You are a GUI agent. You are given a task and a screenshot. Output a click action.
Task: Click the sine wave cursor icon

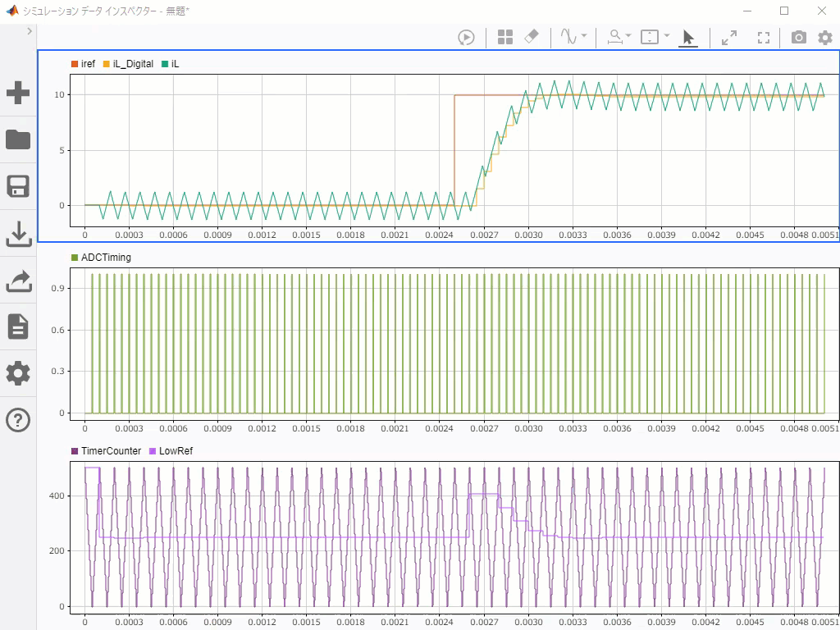tap(568, 37)
